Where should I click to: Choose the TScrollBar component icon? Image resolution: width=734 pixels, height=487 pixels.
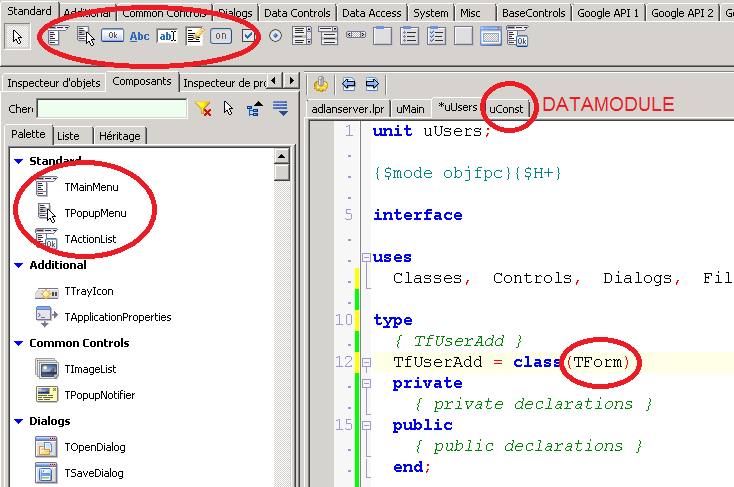(x=356, y=35)
